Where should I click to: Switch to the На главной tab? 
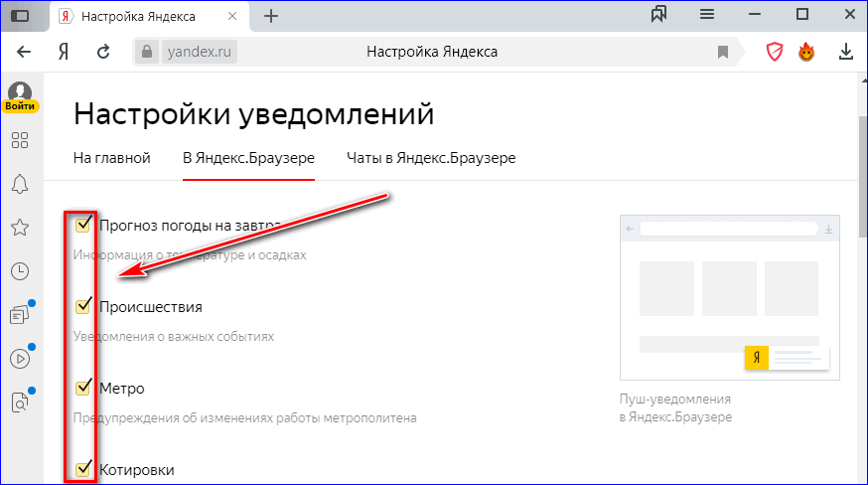[x=112, y=158]
